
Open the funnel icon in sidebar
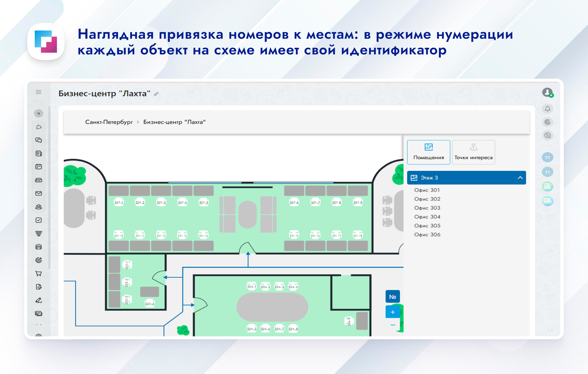coord(39,234)
